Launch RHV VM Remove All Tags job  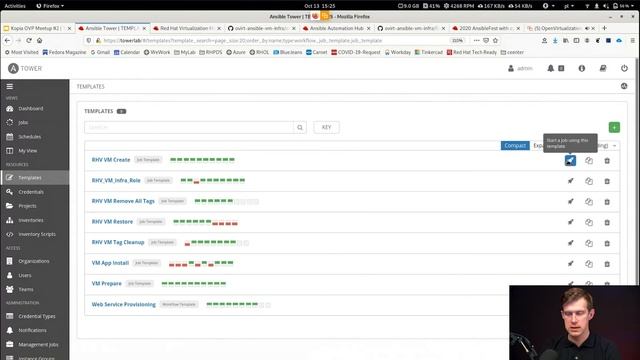coord(571,201)
